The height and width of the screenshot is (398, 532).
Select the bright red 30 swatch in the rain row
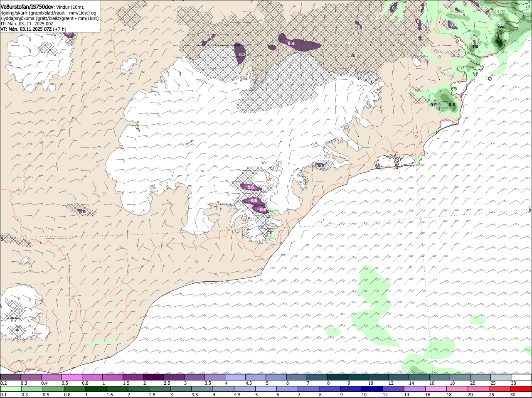(x=521, y=389)
